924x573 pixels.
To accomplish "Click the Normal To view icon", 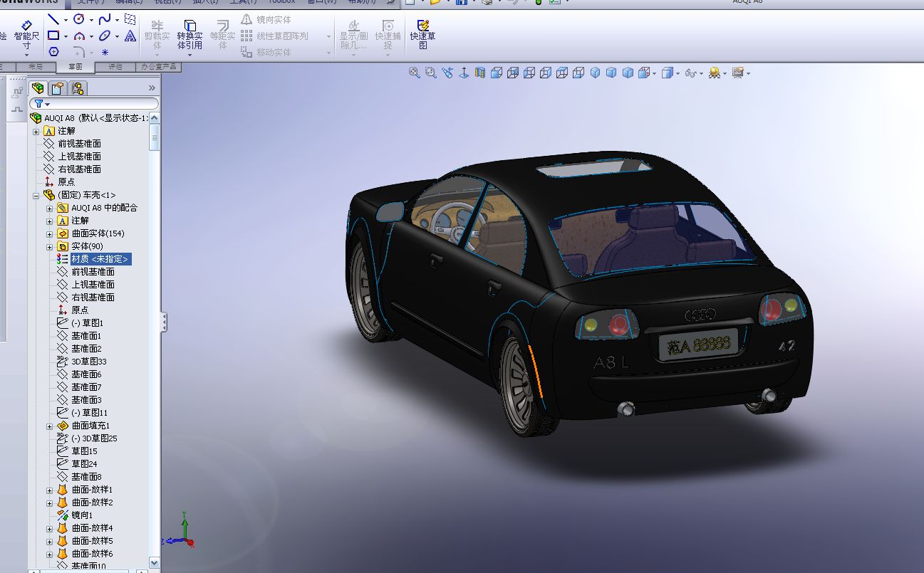I will tap(464, 73).
